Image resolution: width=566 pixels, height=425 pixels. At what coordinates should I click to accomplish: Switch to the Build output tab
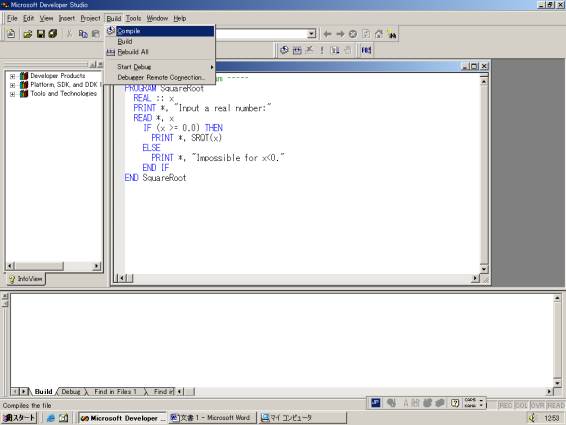pos(43,392)
